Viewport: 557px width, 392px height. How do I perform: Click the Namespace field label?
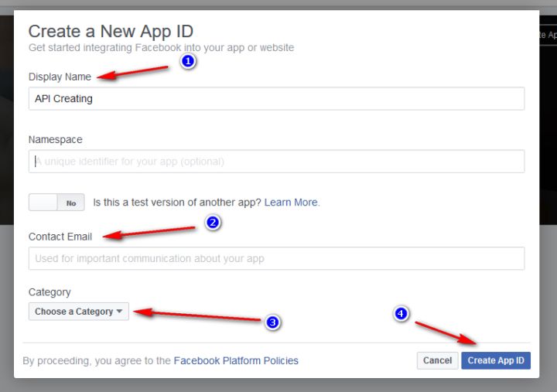point(56,140)
